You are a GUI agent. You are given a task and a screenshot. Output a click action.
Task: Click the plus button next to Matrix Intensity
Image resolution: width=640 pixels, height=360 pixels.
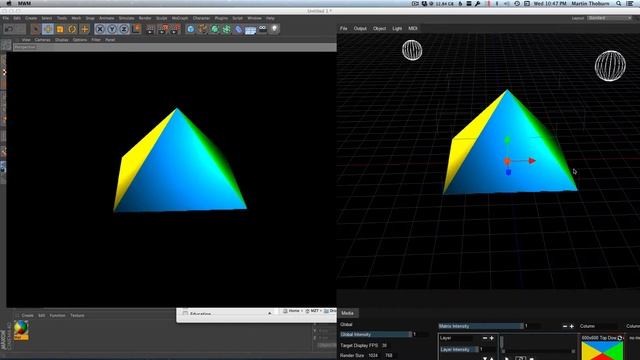coord(571,326)
